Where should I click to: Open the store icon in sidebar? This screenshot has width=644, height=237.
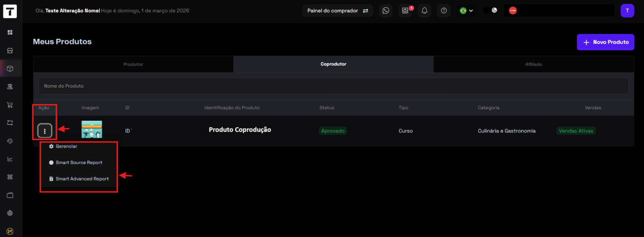tap(10, 50)
